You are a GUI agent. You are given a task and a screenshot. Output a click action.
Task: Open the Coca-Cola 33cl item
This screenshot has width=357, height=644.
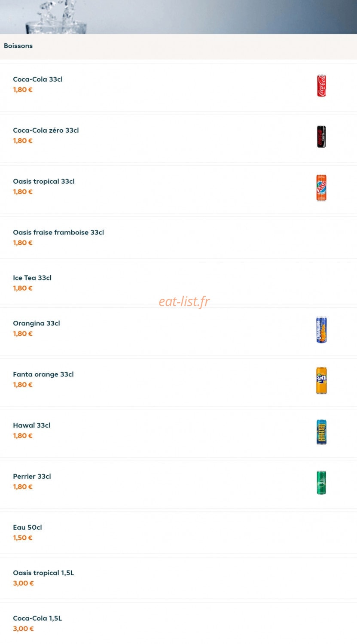(178, 88)
